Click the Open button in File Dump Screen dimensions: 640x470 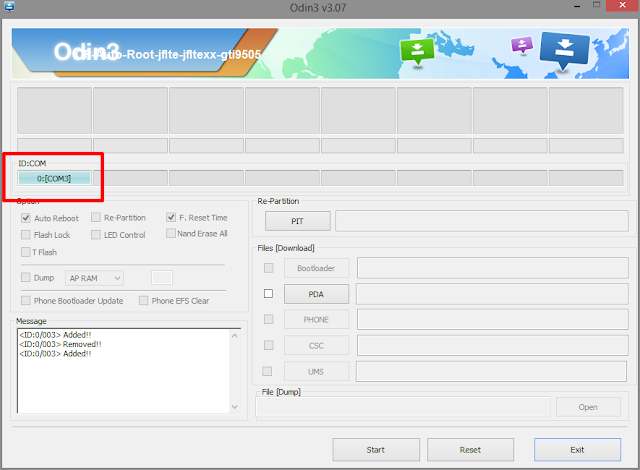coord(588,407)
